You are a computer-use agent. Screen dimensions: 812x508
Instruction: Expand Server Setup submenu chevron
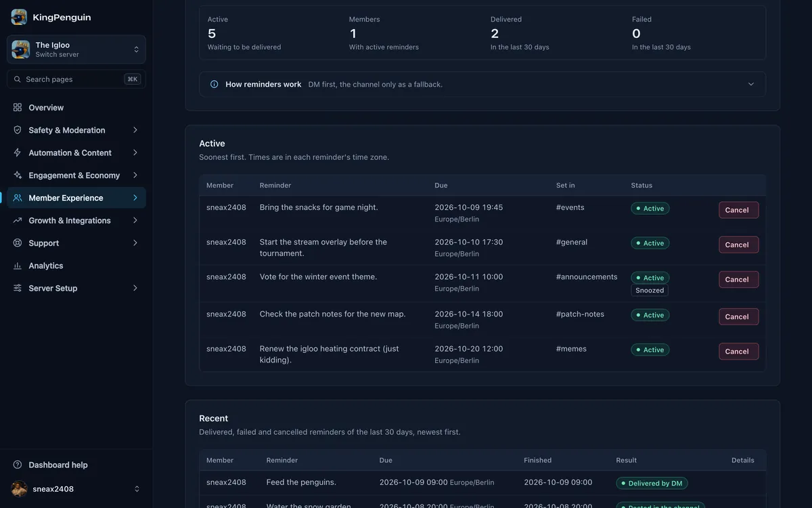(x=135, y=289)
